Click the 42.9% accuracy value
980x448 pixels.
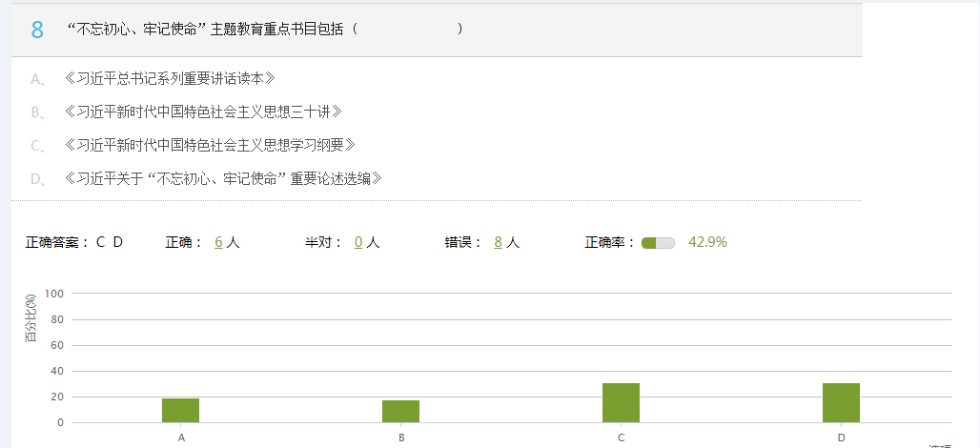(707, 242)
